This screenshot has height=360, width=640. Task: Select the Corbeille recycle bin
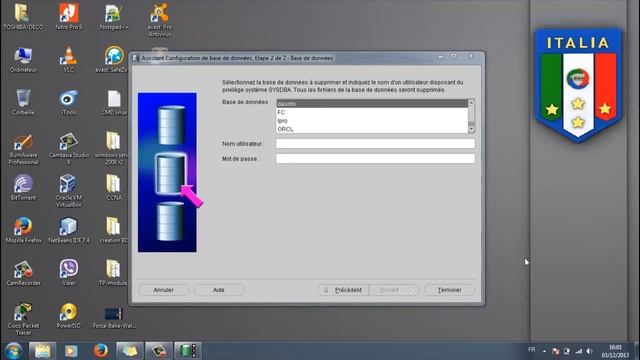click(23, 102)
